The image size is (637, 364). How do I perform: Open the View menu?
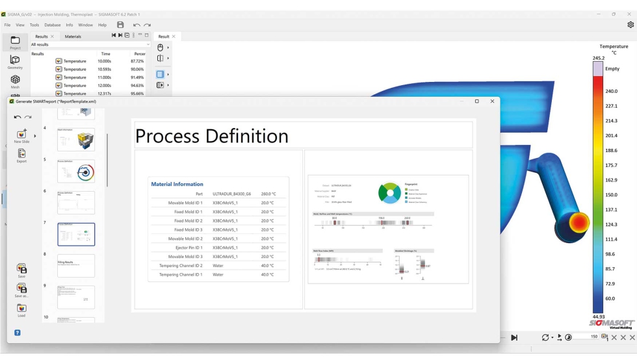20,25
